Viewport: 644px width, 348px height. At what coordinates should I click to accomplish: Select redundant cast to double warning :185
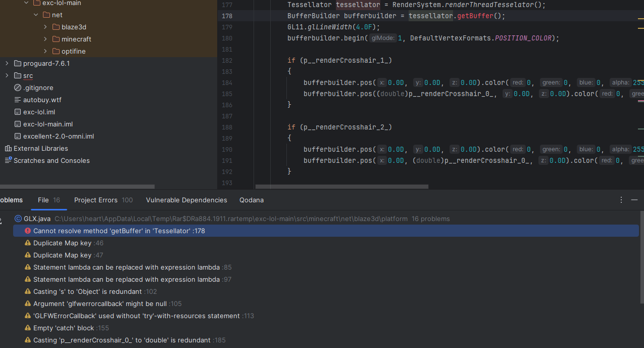326,340
